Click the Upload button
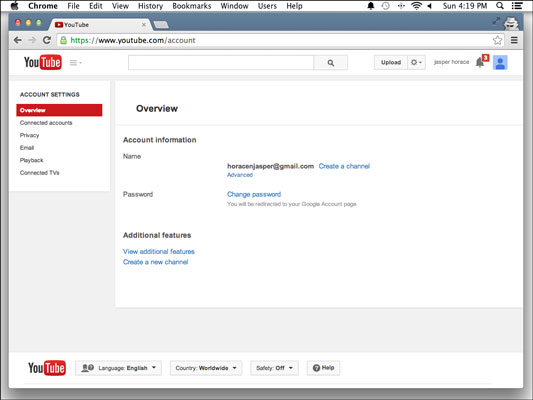 (391, 63)
